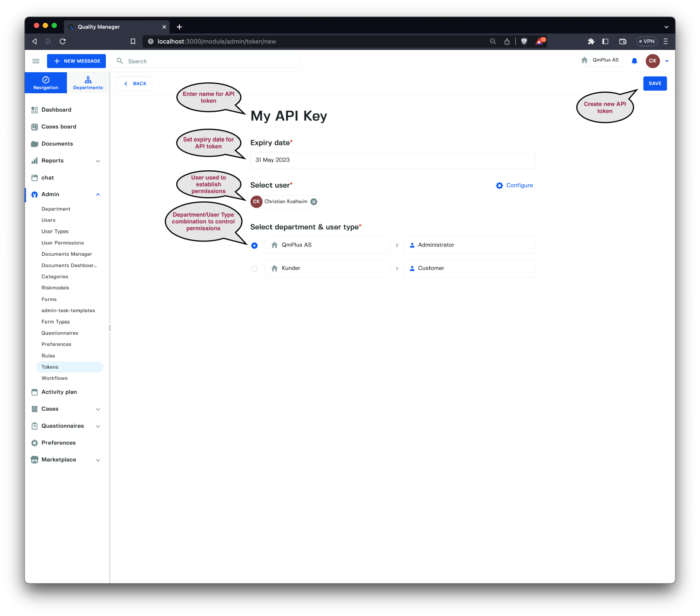Expand the Reports menu
This screenshot has height=616, width=700.
pyautogui.click(x=98, y=161)
